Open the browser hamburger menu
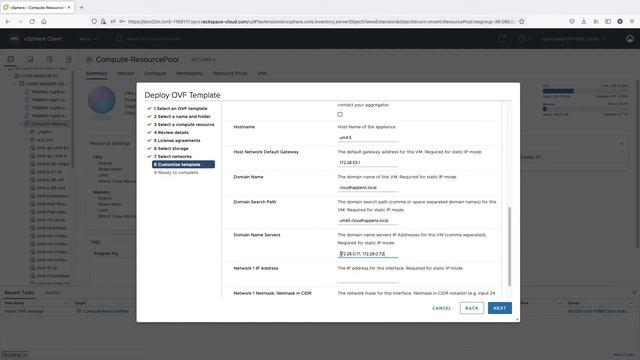Screen dimensions: 640x360 click(632, 21)
